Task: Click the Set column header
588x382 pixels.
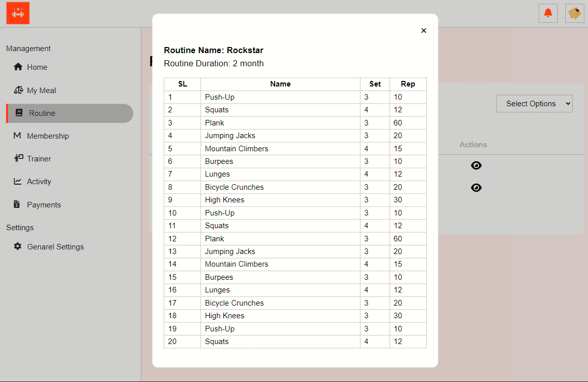Action: [x=375, y=84]
